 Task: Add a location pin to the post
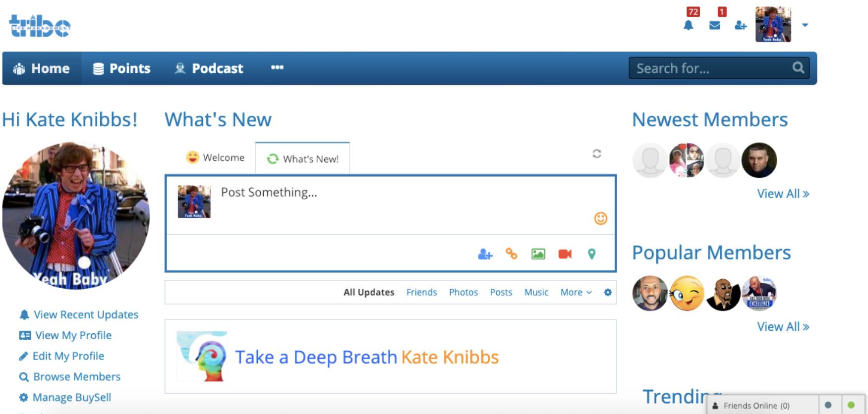591,255
